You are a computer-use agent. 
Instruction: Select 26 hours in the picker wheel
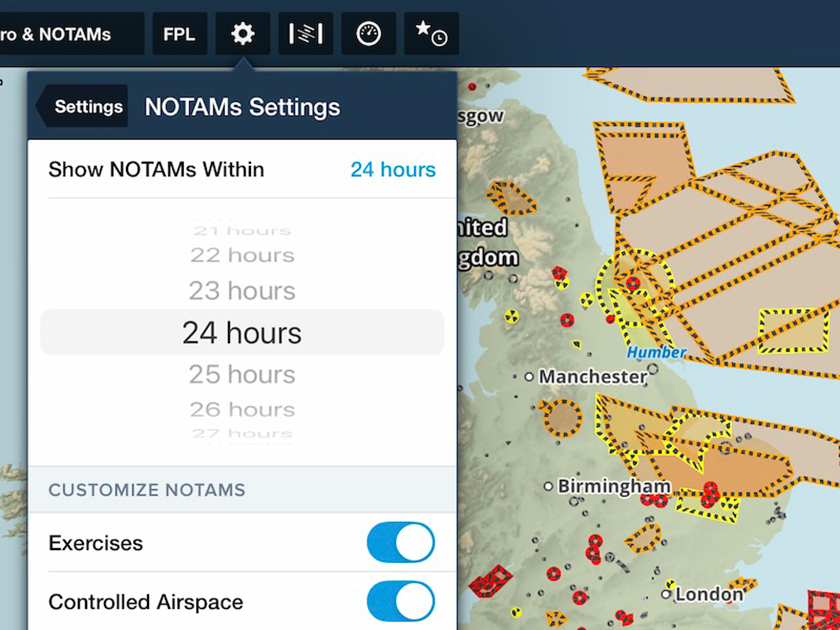pos(242,409)
